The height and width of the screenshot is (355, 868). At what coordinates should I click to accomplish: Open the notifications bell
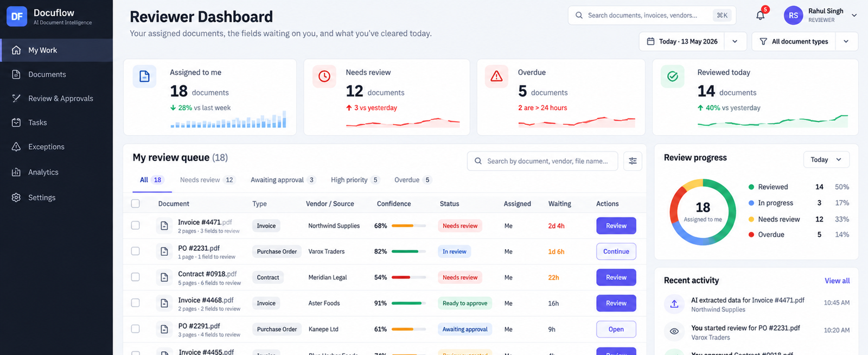point(761,15)
